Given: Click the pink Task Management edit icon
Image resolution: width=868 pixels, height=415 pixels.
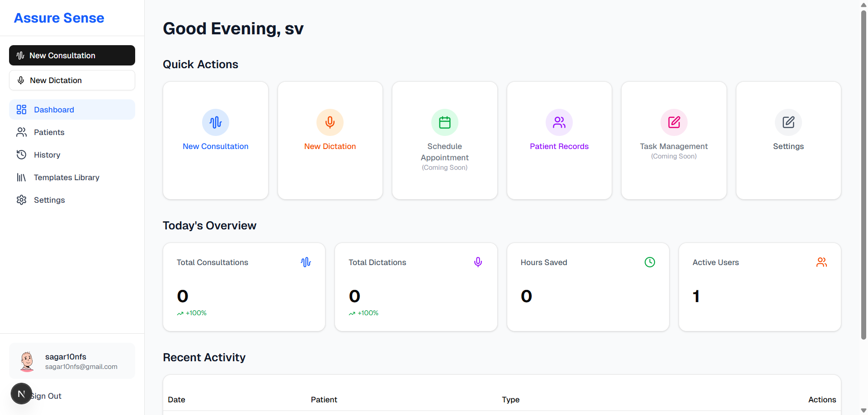Looking at the screenshot, I should pos(674,122).
